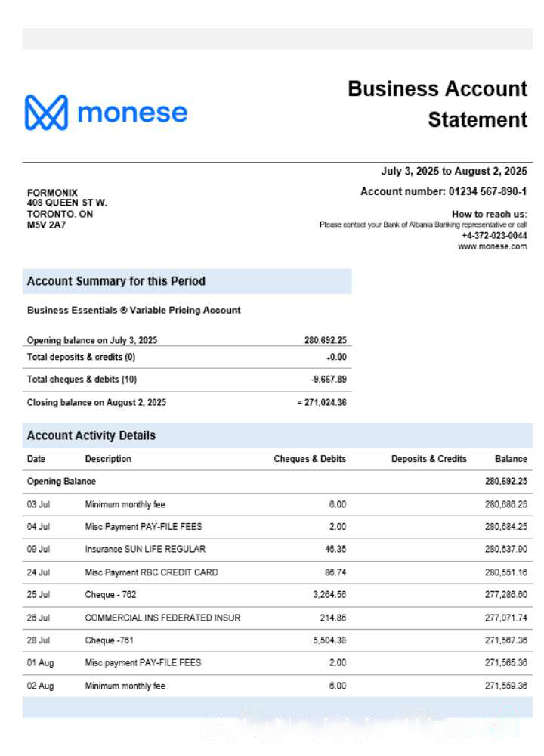544x756 pixels.
Task: Click the Misc Payment RBC CREDIT CARD row
Action: (151, 572)
